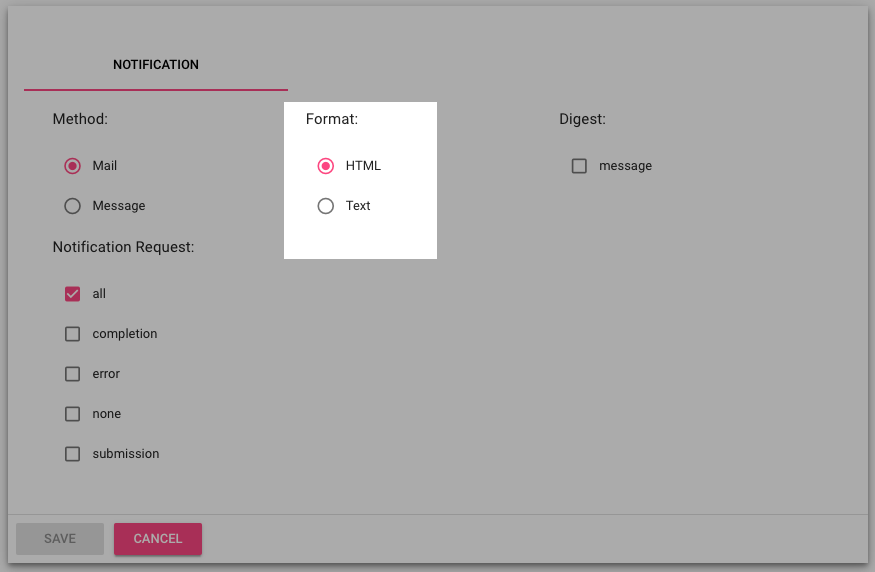This screenshot has width=875, height=572.
Task: Enable the completion checkbox
Action: point(72,334)
